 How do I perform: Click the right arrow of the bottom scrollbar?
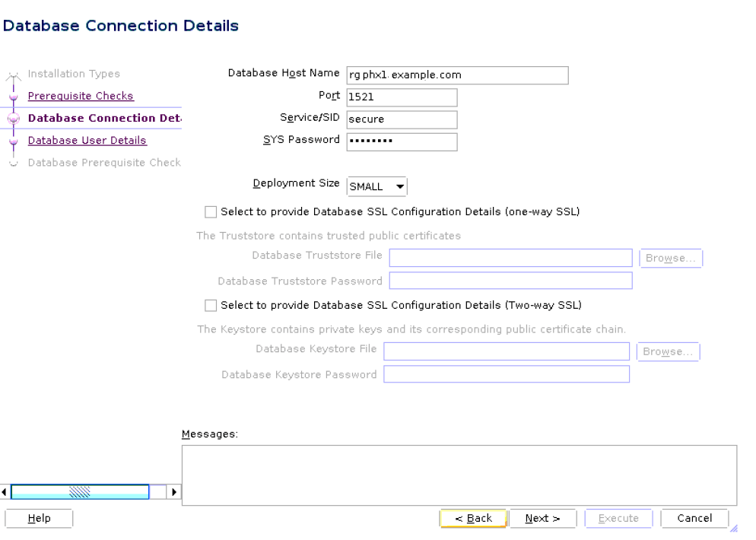click(174, 491)
